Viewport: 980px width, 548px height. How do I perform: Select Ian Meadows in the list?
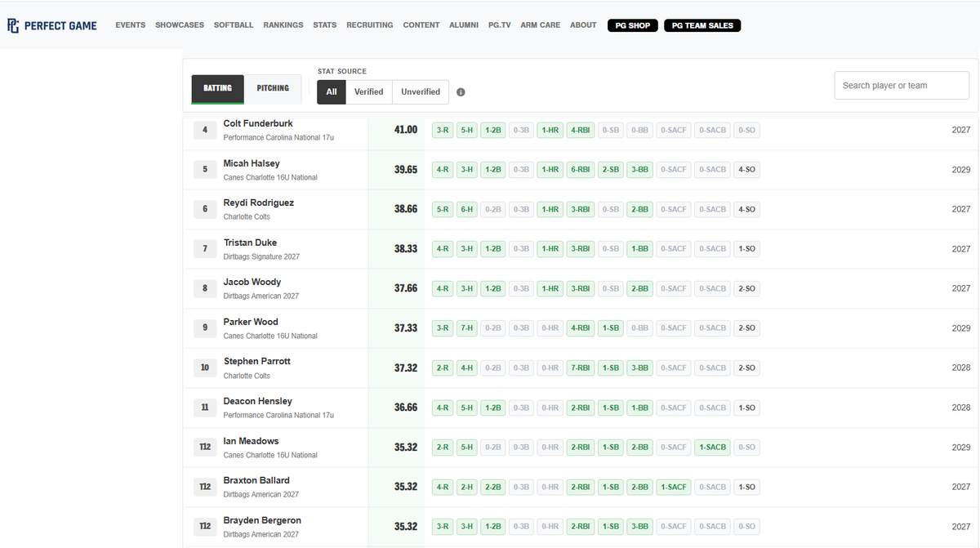(x=252, y=441)
